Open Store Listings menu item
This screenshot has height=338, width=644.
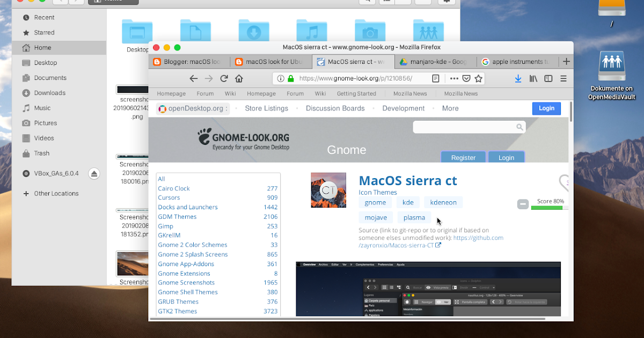[x=266, y=108]
